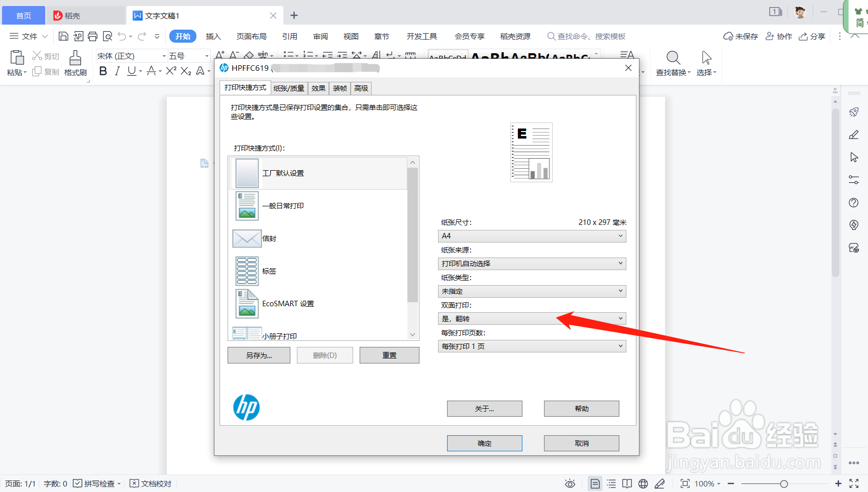Enter fullscreen mode from status bar
Image resolution: width=868 pixels, height=492 pixels.
click(x=854, y=483)
